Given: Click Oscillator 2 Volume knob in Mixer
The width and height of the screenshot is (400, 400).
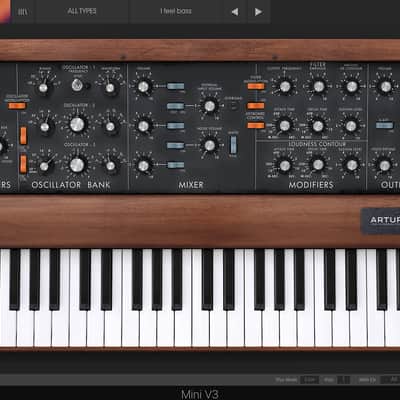Looking at the screenshot, I should pos(143,126).
